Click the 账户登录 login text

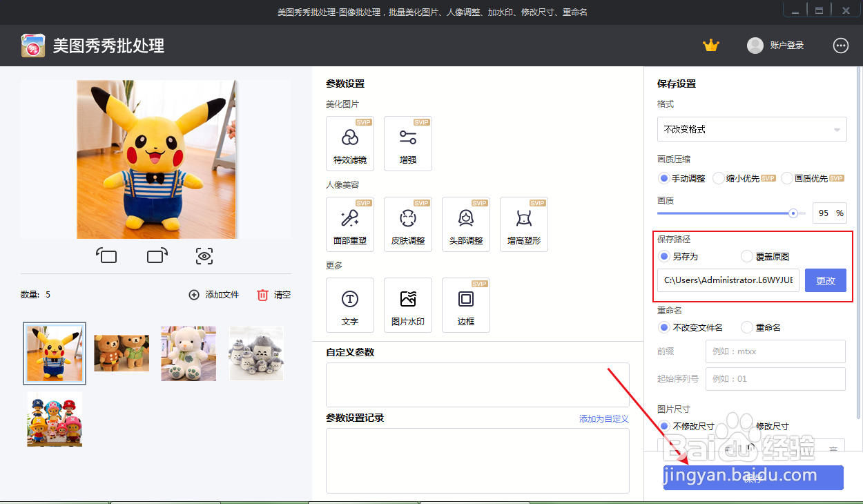(x=787, y=46)
